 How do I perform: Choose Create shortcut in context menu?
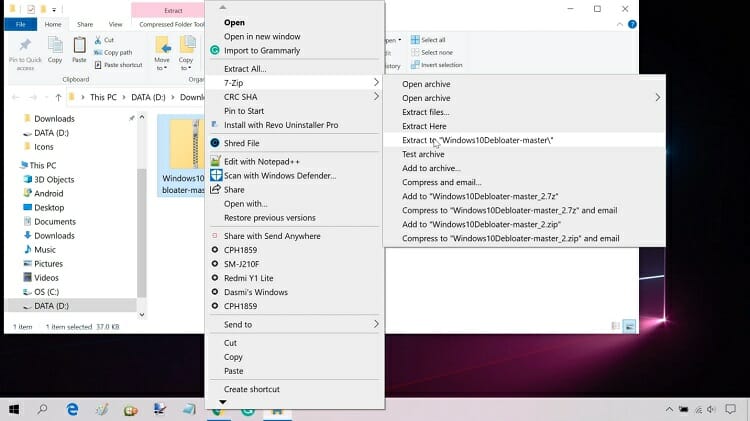pos(252,389)
